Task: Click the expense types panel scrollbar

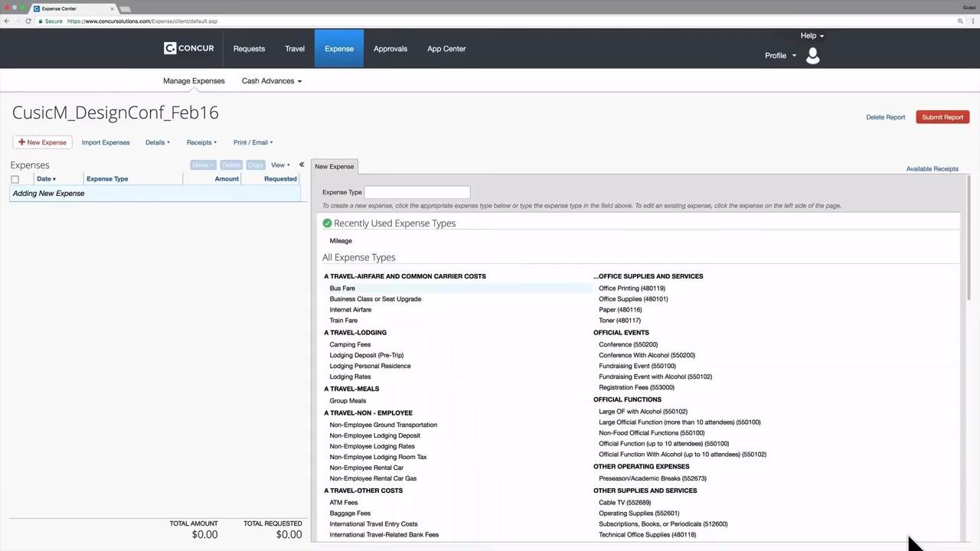Action: (969, 238)
